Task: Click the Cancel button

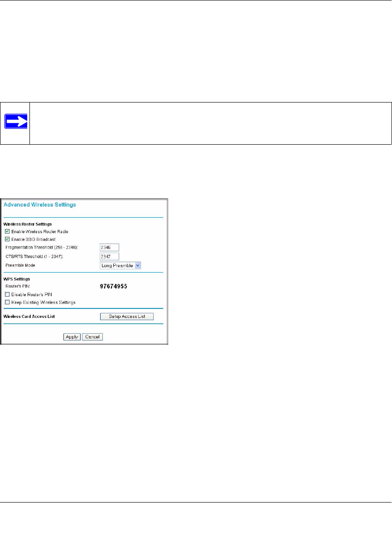Action: point(92,337)
